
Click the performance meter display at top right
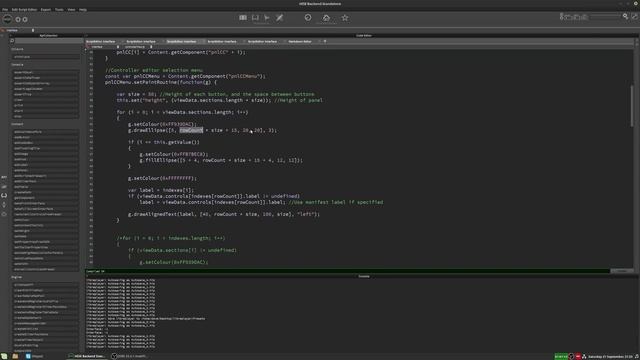(573, 16)
